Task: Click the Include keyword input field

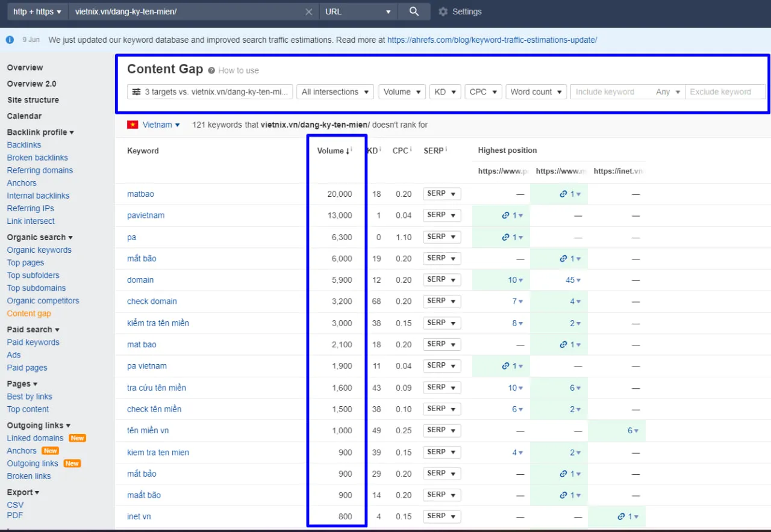Action: point(611,91)
